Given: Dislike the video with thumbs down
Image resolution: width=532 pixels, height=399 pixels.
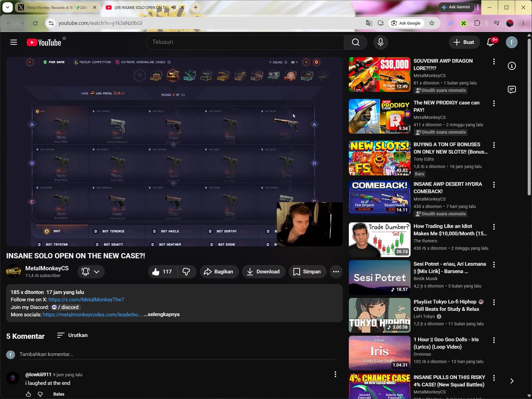Looking at the screenshot, I should (x=187, y=271).
